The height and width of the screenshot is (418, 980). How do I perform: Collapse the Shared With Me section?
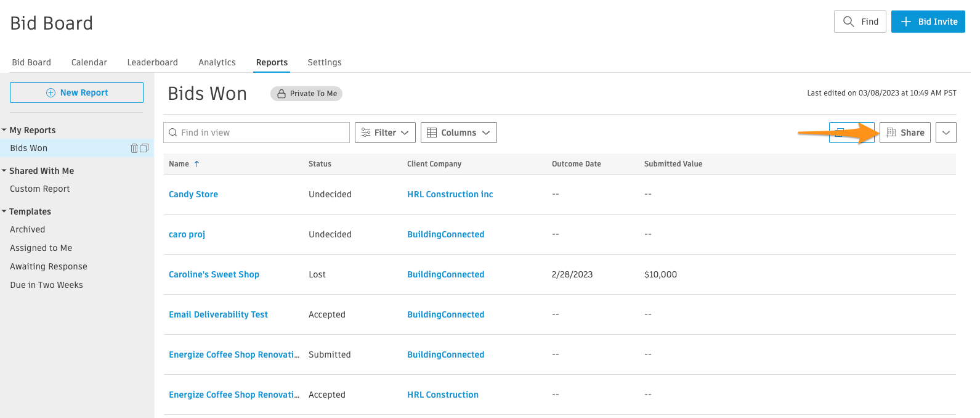click(4, 171)
